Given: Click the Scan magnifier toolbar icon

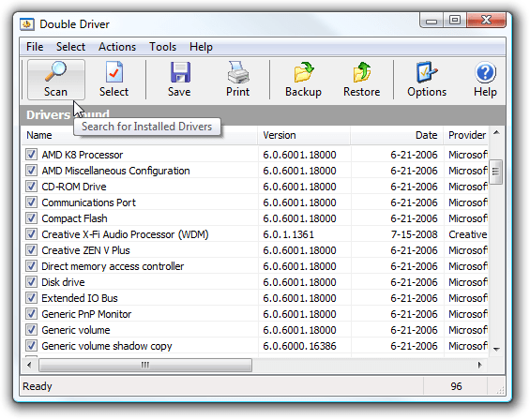Looking at the screenshot, I should (55, 71).
